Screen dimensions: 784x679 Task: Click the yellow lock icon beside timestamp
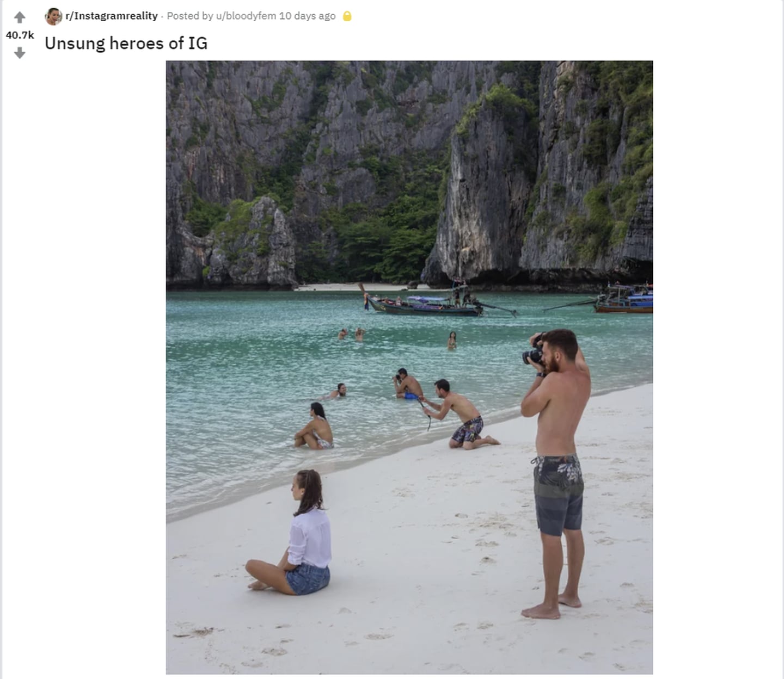(347, 16)
